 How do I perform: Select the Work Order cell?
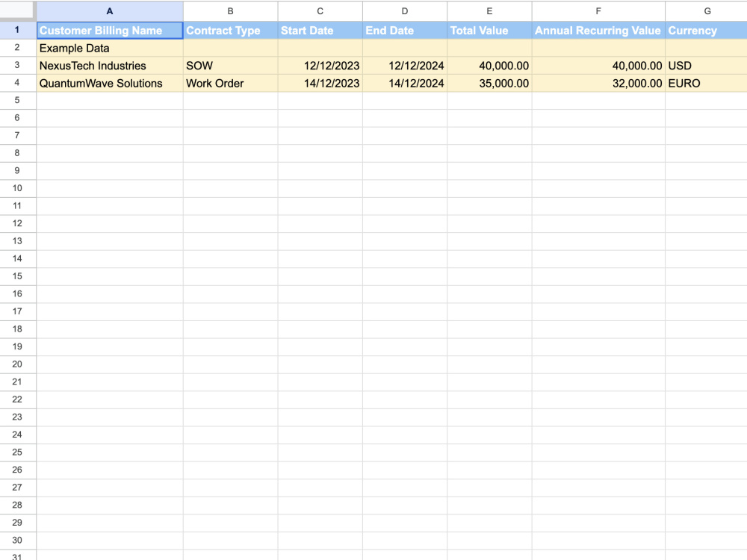click(x=229, y=84)
